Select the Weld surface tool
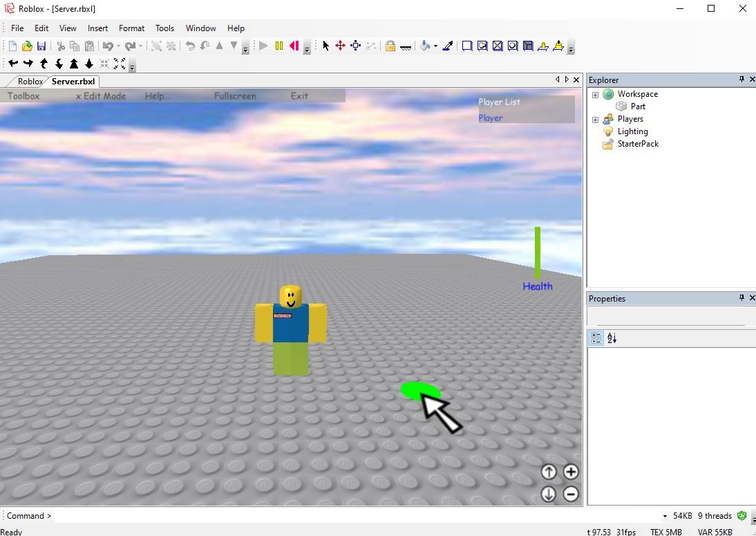Screen dimensions: 756x536 click(x=498, y=46)
